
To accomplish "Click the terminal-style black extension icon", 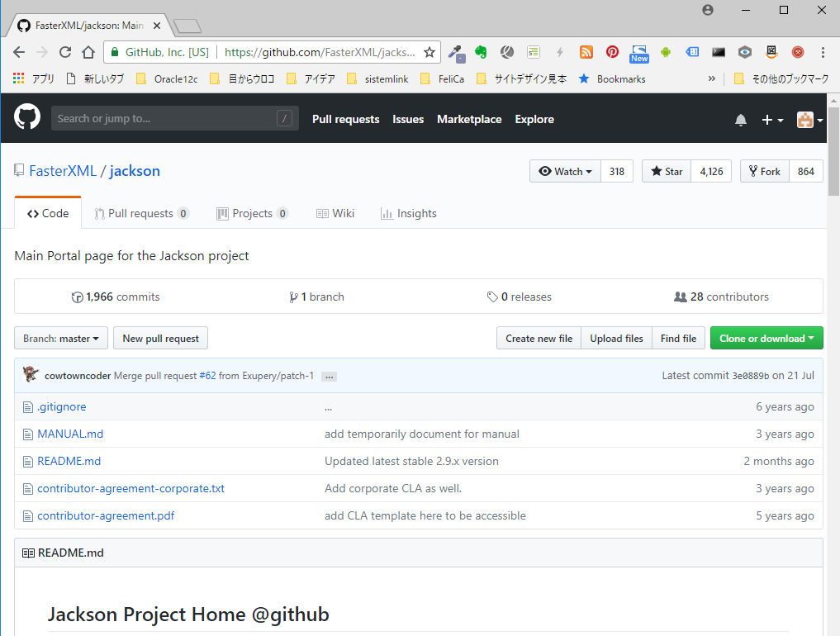I will click(x=718, y=52).
